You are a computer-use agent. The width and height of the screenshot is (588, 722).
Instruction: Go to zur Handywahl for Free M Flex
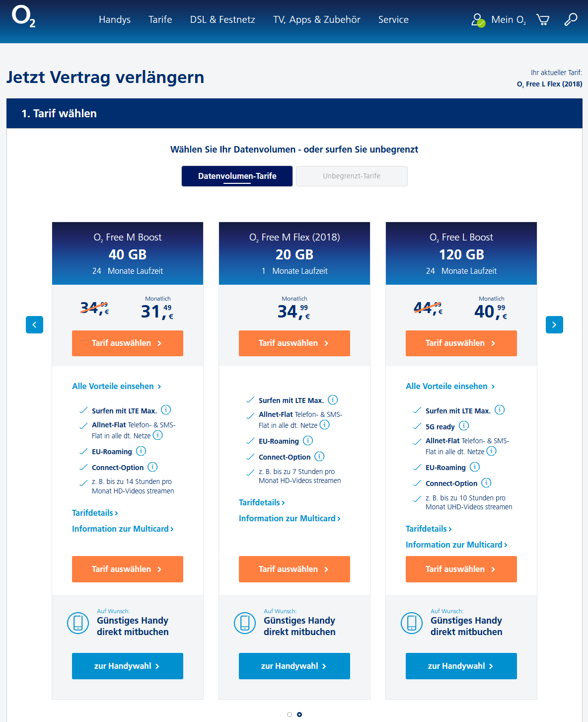point(294,666)
